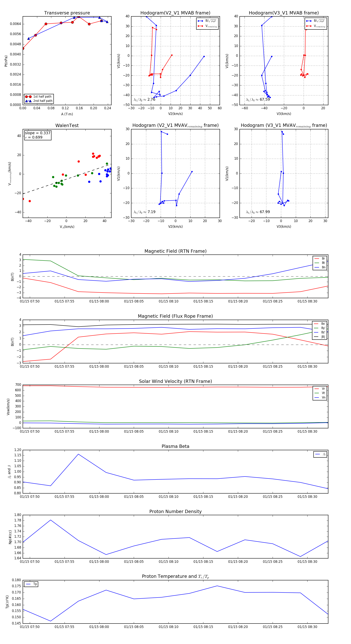The height and width of the screenshot is (644, 351).
Task: Click the λ1/λ2 ≈ 7.19 annotation
Action: 144,212
